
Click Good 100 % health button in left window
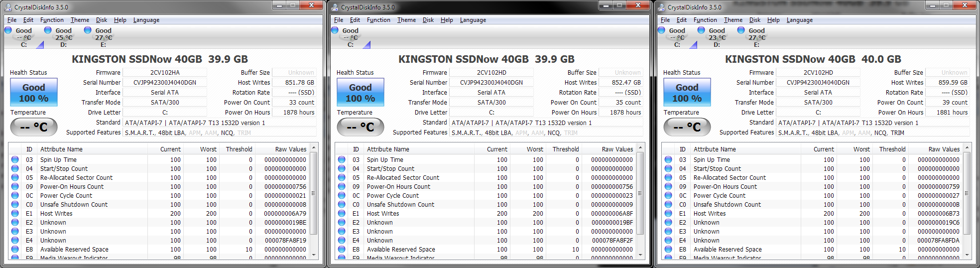34,93
